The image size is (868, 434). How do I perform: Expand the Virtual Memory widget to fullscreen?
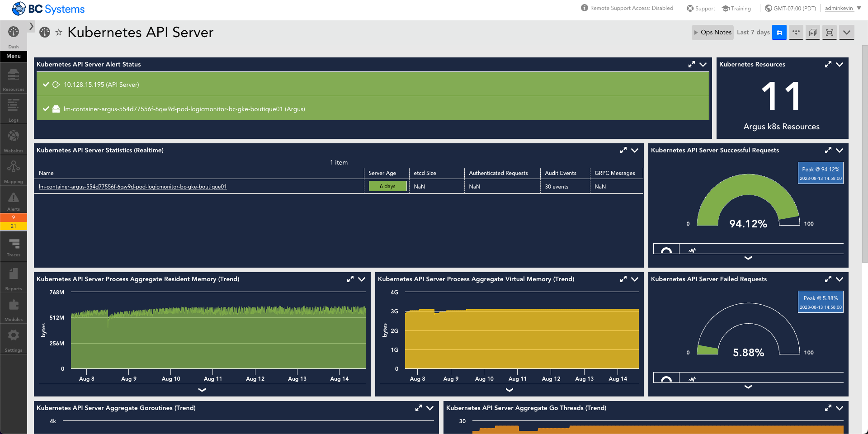[623, 279]
